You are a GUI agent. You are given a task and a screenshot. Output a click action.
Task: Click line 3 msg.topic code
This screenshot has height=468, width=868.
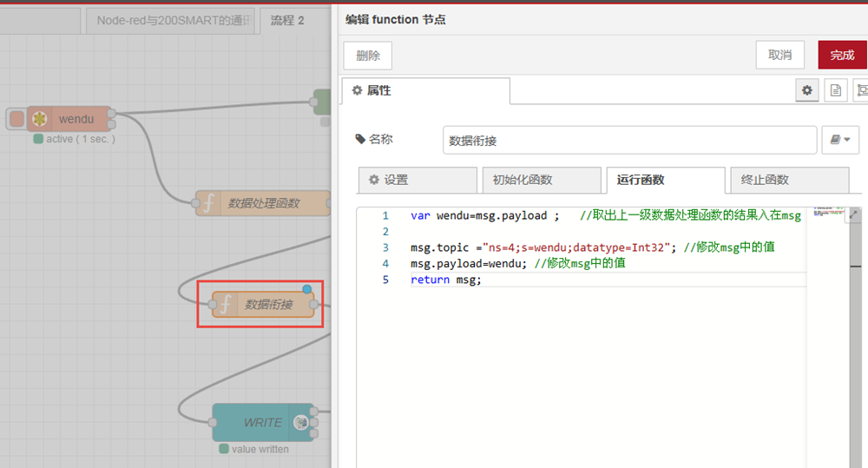tap(543, 247)
